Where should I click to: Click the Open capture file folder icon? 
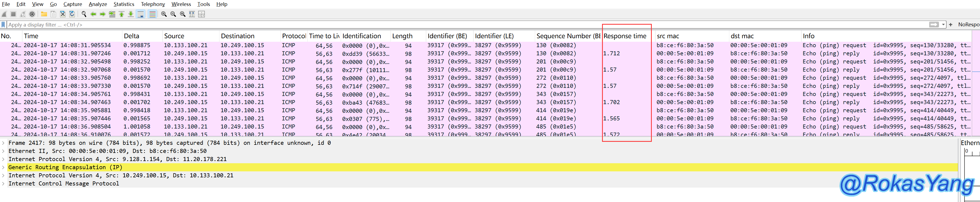(44, 14)
